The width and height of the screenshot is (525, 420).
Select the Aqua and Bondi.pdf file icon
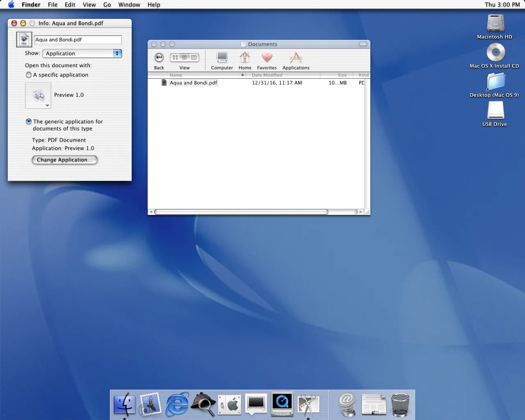coord(164,82)
